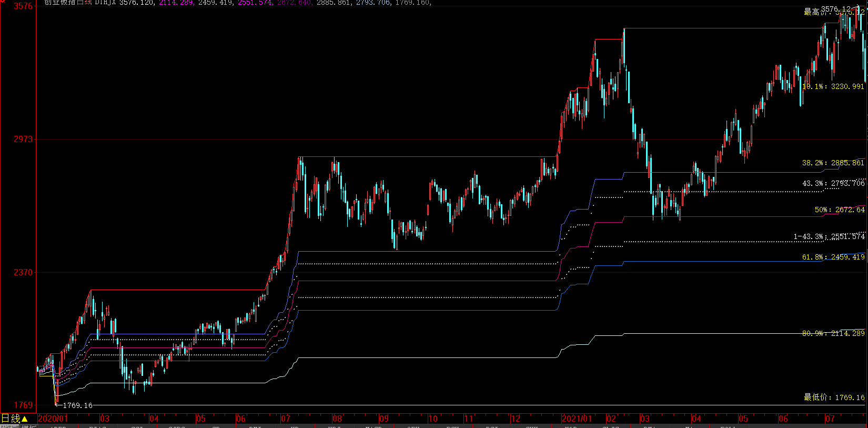Click the 3576 price axis value

23,6
